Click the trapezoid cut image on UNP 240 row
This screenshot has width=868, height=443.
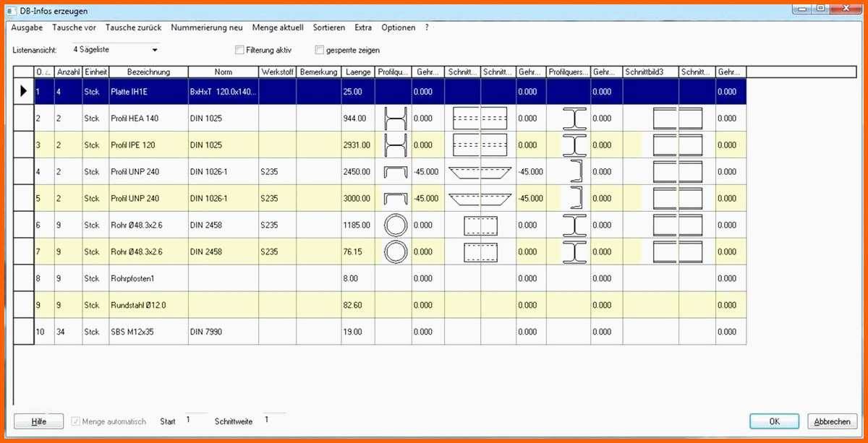[x=479, y=171]
